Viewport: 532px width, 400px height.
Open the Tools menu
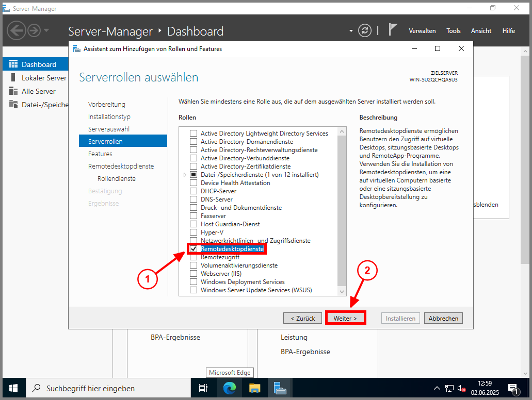(x=454, y=31)
